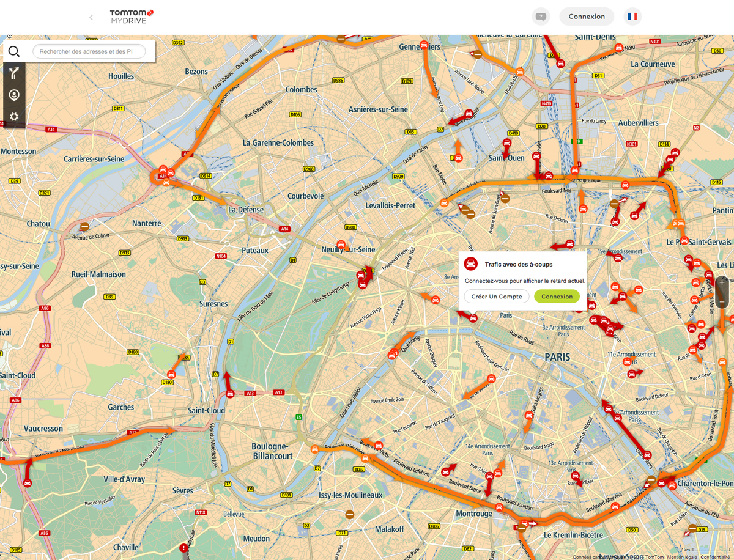Click the TomTom MyDrive logo
734x560 pixels.
pos(131,17)
